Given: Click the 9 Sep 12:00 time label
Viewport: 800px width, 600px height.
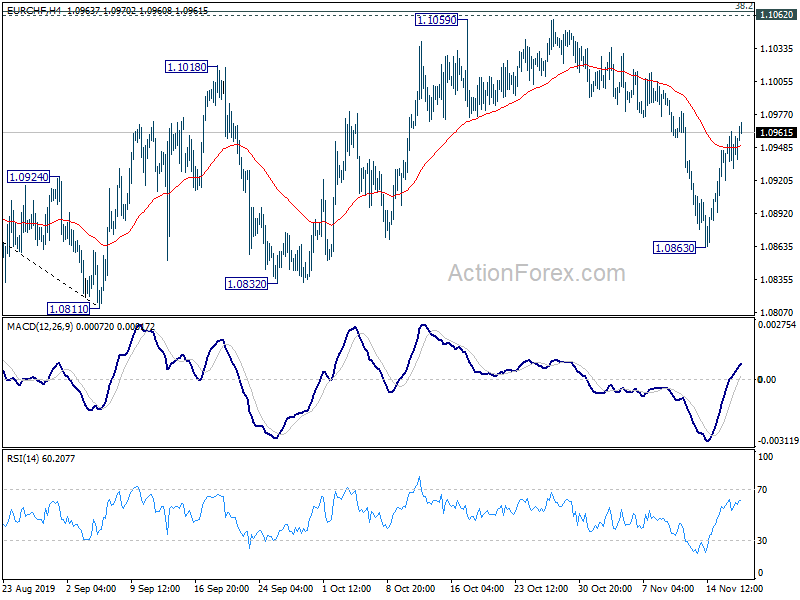Looking at the screenshot, I should coord(155,589).
